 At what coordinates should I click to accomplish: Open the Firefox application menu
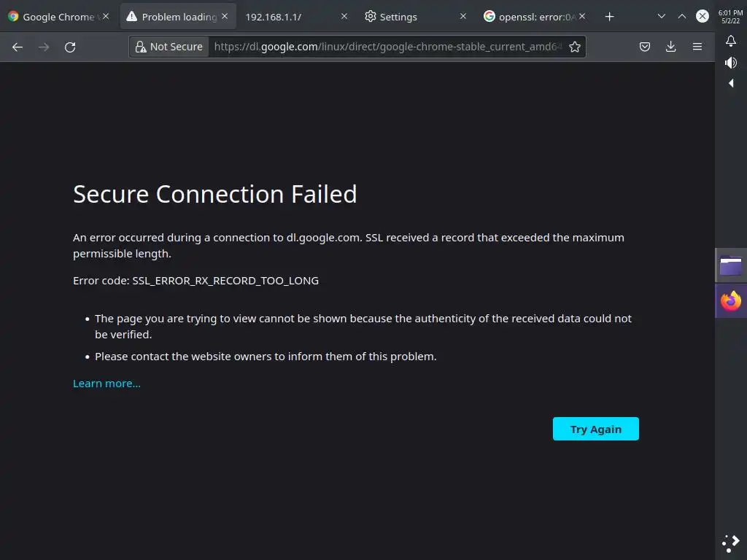[x=697, y=47]
